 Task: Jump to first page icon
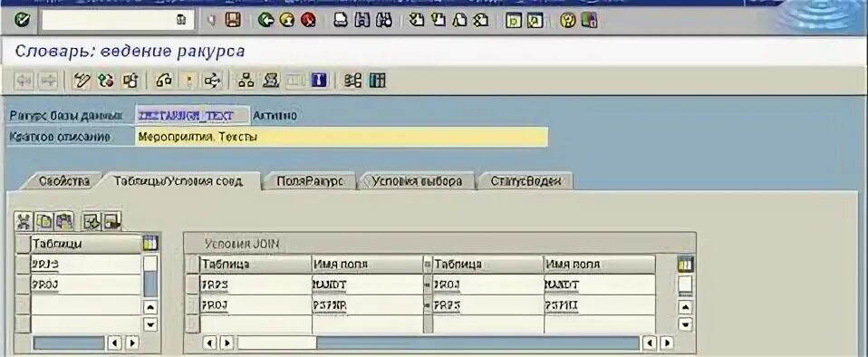click(417, 21)
